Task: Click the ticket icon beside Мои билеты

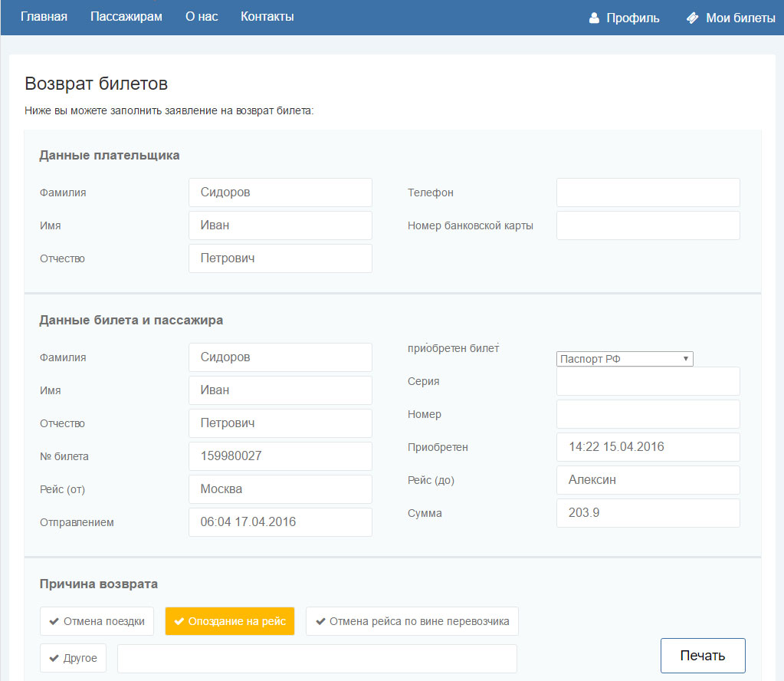Action: pyautogui.click(x=693, y=18)
